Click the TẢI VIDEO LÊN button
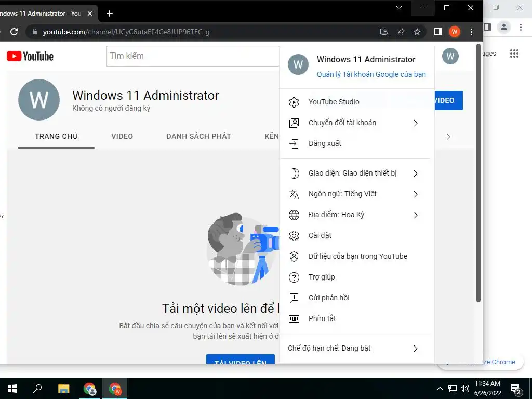This screenshot has height=399, width=532. (x=241, y=360)
